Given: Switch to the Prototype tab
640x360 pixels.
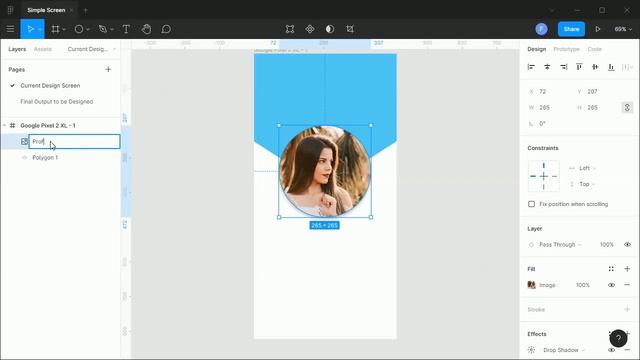Looking at the screenshot, I should [x=567, y=49].
